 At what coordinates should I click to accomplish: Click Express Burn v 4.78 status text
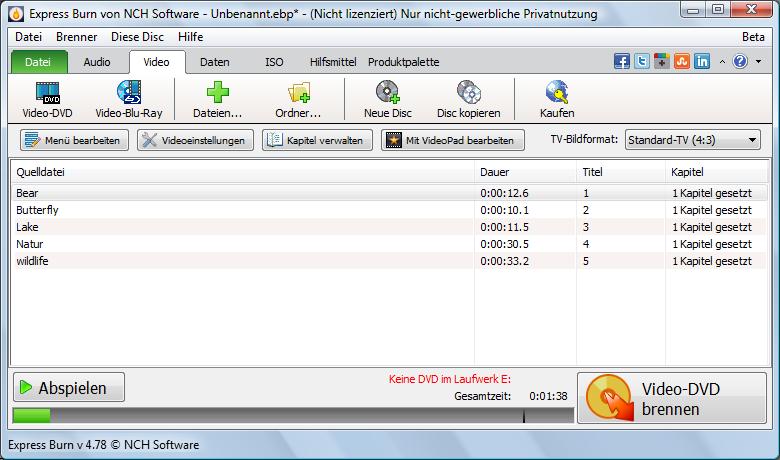pos(103,445)
